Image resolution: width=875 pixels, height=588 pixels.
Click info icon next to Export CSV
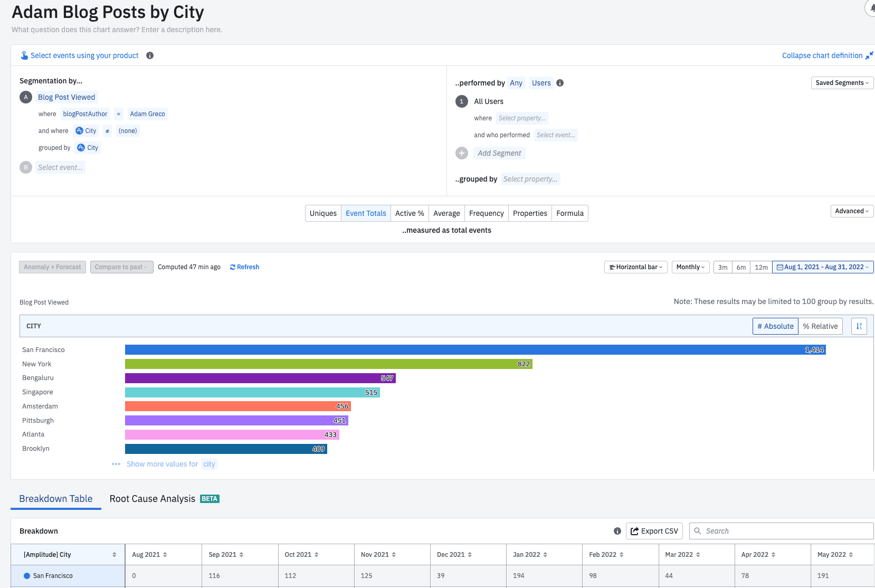(617, 531)
